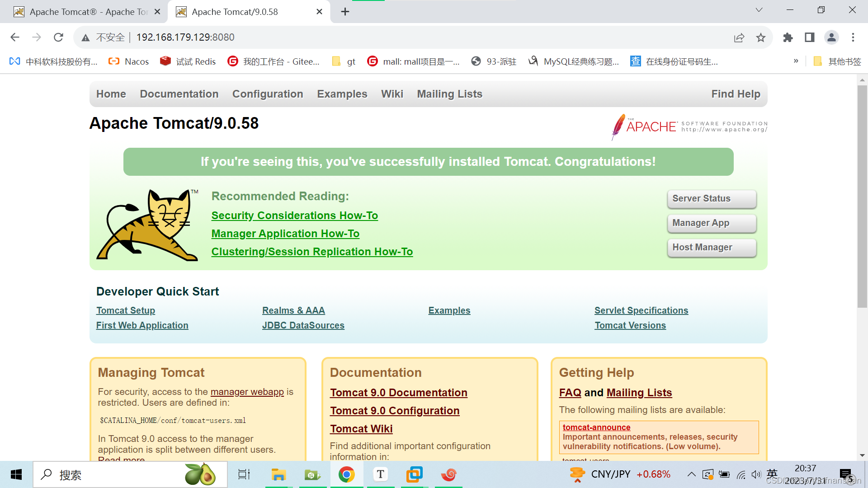Screen dimensions: 868x488
Task: Open the tab search dropdown chevron
Action: point(759,10)
